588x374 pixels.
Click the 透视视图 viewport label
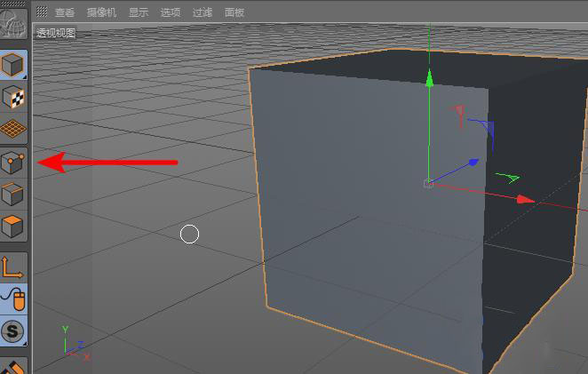point(56,33)
